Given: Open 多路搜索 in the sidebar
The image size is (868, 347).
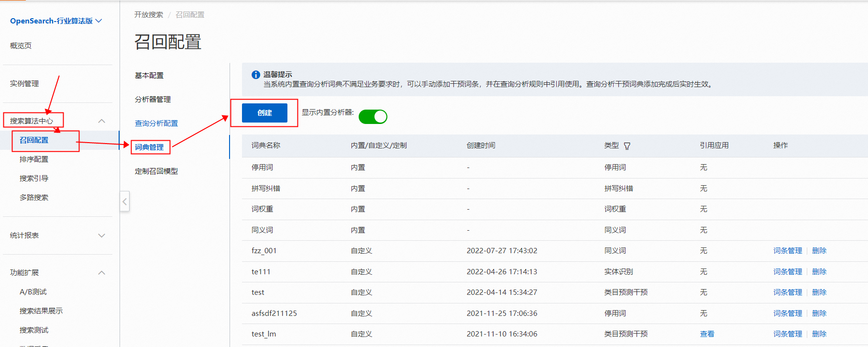Looking at the screenshot, I should pos(34,198).
